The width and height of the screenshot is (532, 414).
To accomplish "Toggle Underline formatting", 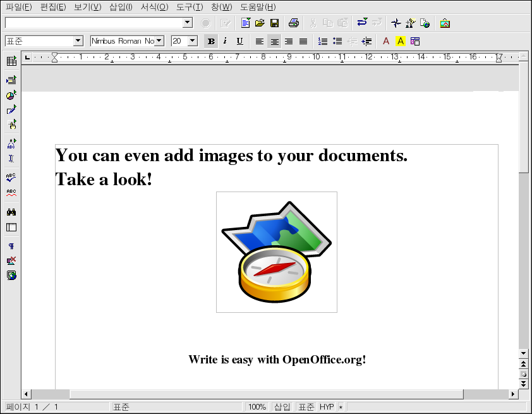I will click(x=239, y=41).
